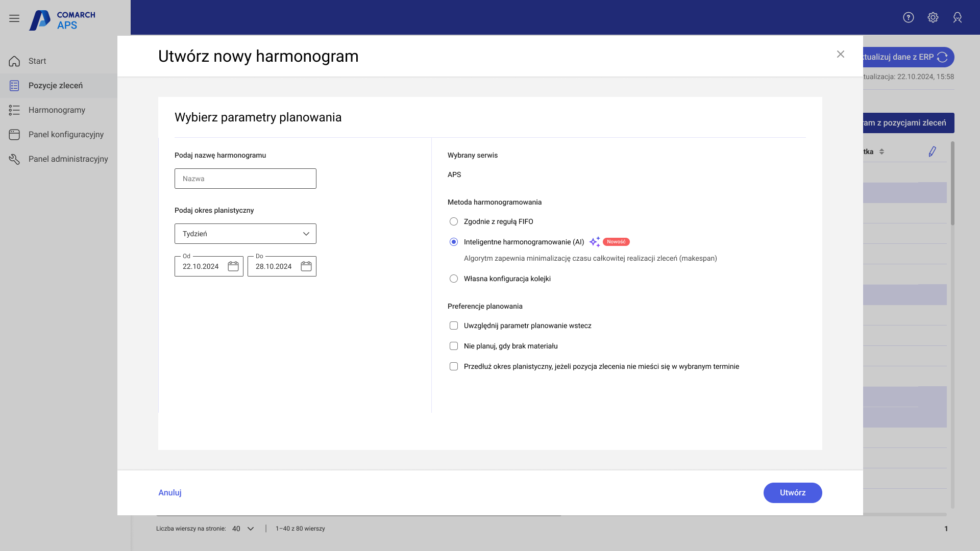The width and height of the screenshot is (980, 551).
Task: Expand the sort arrows in table header
Action: pos(883,152)
